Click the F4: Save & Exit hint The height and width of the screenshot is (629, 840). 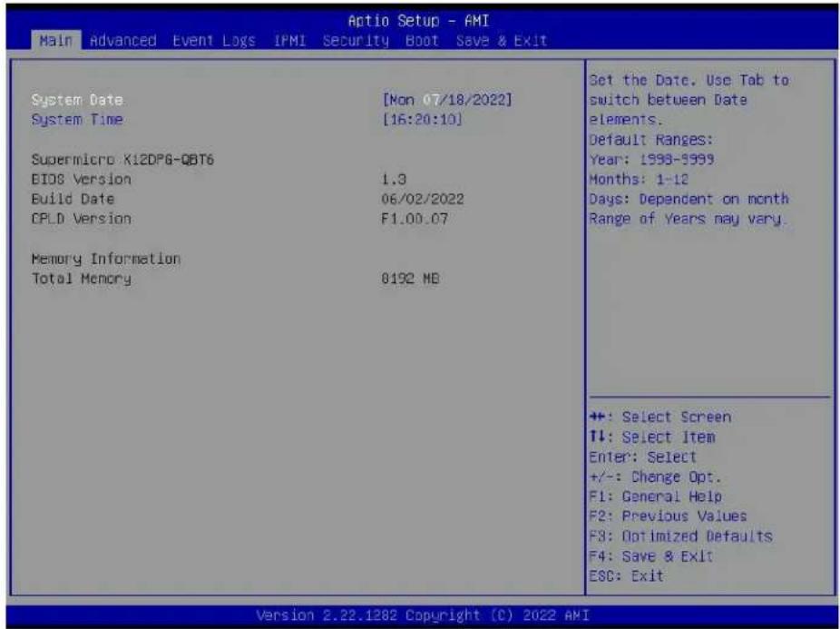[651, 556]
